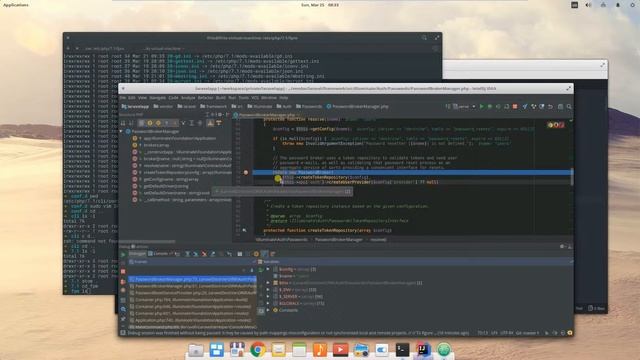Select the getConfig method in structure panel

click(171, 179)
